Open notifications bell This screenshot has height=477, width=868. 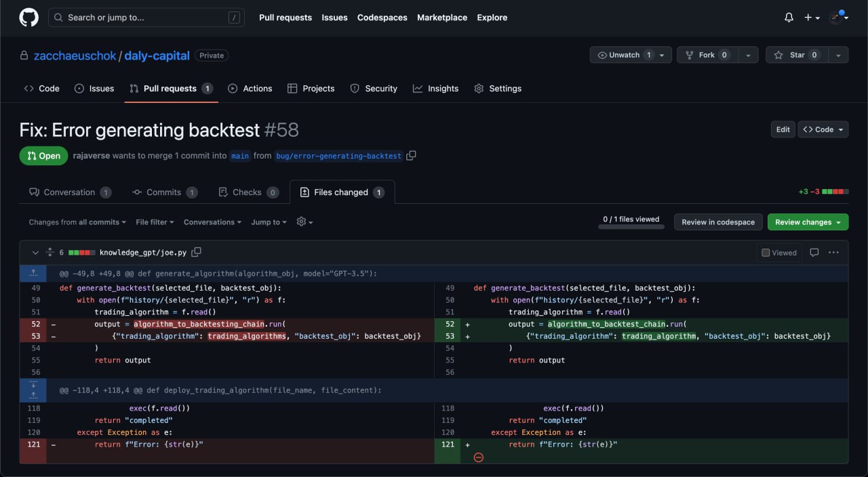click(789, 18)
